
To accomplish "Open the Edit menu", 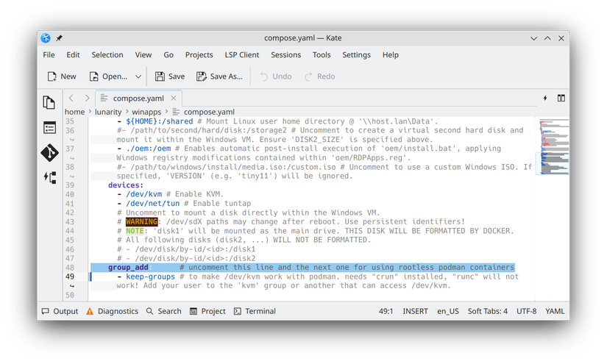I will tap(73, 55).
